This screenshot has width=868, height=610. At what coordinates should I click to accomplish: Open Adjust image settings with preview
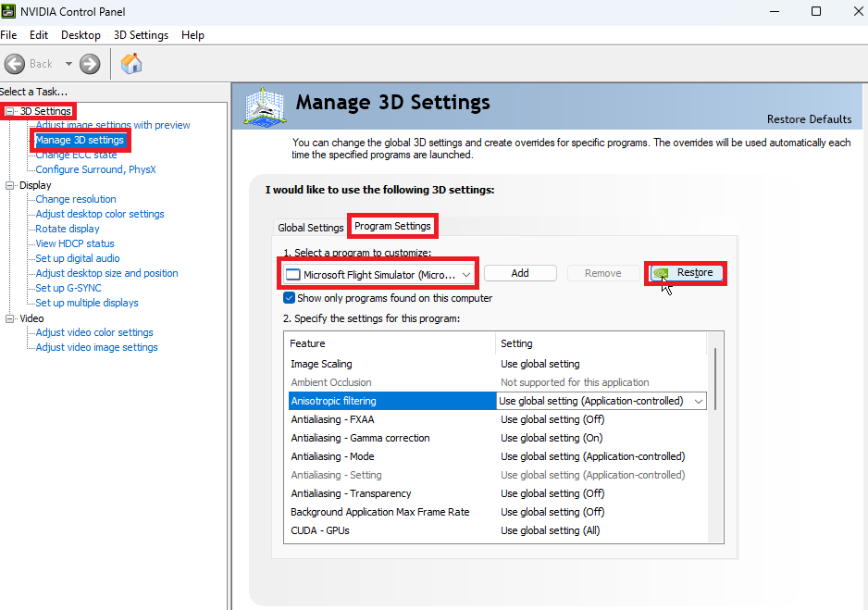coord(113,125)
